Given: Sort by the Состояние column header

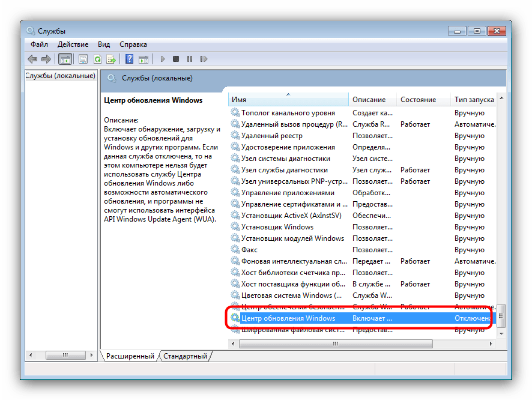Looking at the screenshot, I should pyautogui.click(x=418, y=100).
